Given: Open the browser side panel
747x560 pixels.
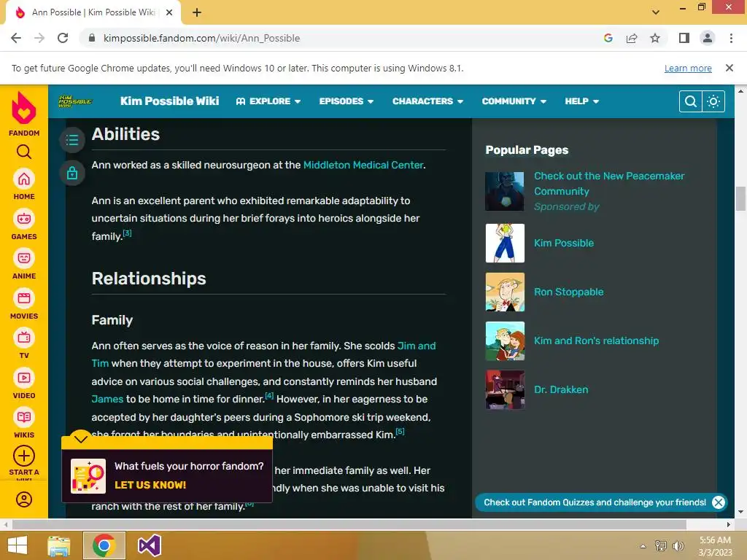Looking at the screenshot, I should [x=684, y=38].
